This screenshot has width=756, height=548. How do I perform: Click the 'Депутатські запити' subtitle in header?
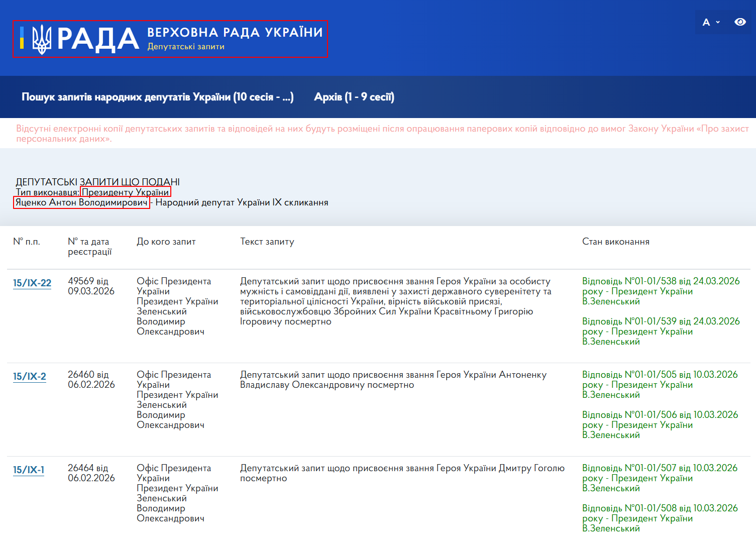coord(186,47)
